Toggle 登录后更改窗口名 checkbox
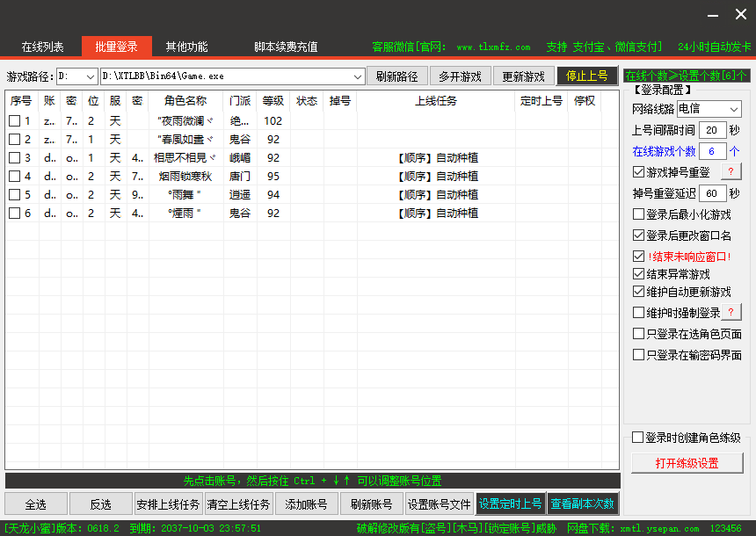756x536 pixels. (638, 235)
